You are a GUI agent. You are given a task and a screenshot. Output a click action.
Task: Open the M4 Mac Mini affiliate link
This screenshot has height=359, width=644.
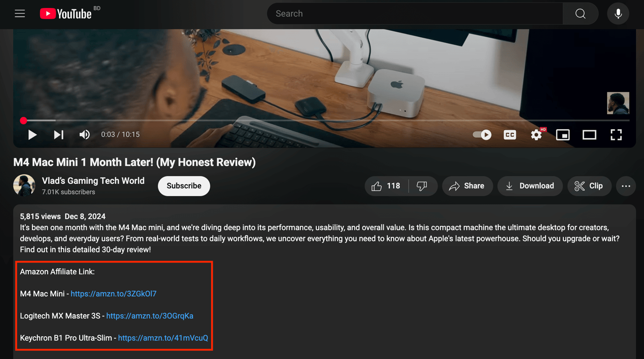pyautogui.click(x=113, y=294)
